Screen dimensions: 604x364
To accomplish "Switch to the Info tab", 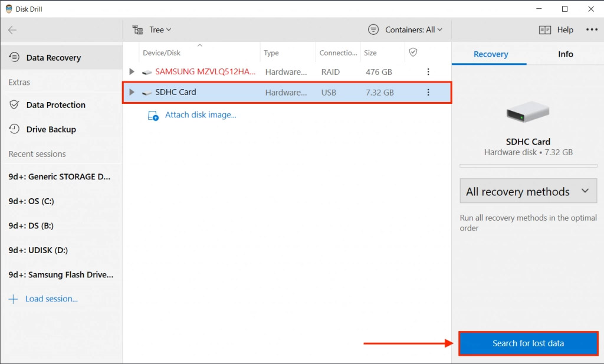I will click(566, 54).
